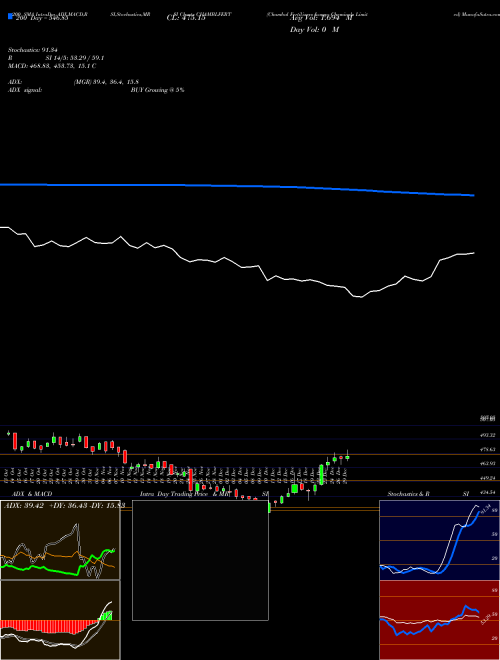Click the 478.63 price axis label
The width and height of the screenshot is (500, 660).
488,450
